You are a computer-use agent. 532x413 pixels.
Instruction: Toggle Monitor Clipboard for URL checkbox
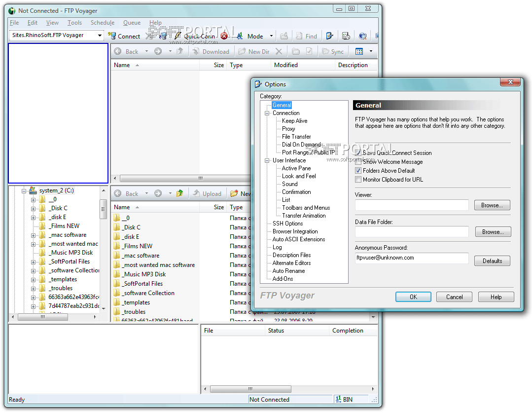(x=358, y=179)
